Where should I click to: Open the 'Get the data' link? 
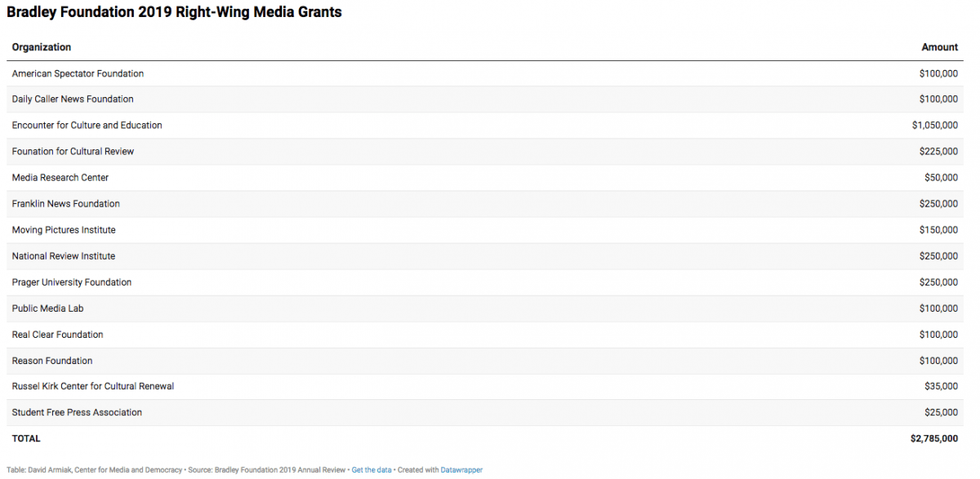[371, 469]
